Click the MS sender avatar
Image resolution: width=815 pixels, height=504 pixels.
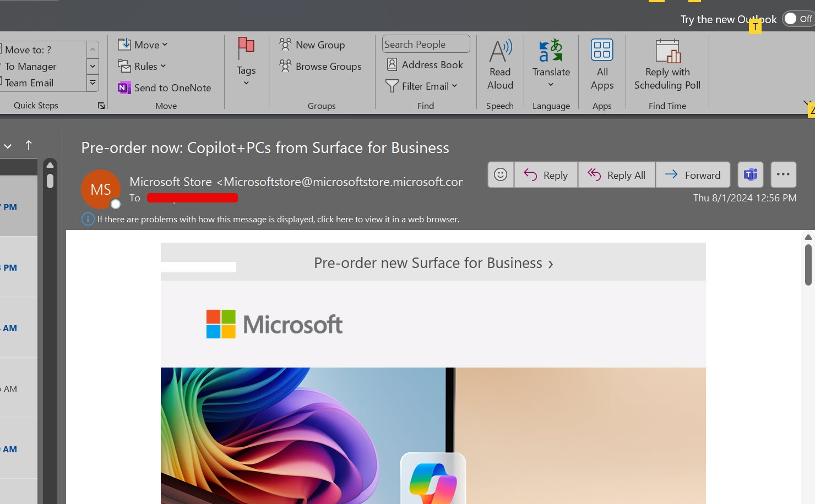click(x=101, y=189)
